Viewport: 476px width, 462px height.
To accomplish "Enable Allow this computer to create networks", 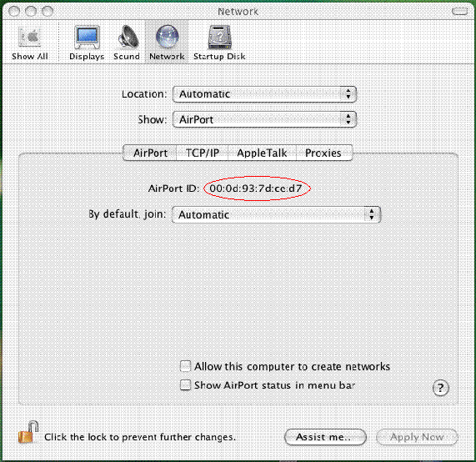I will click(185, 366).
